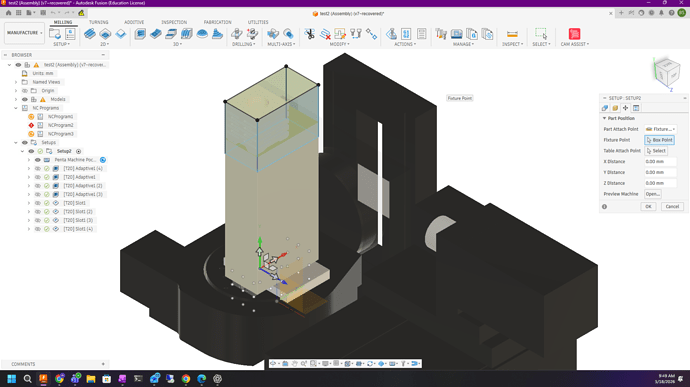Collapse the Part Position section
This screenshot has height=387, width=690.
pos(604,118)
